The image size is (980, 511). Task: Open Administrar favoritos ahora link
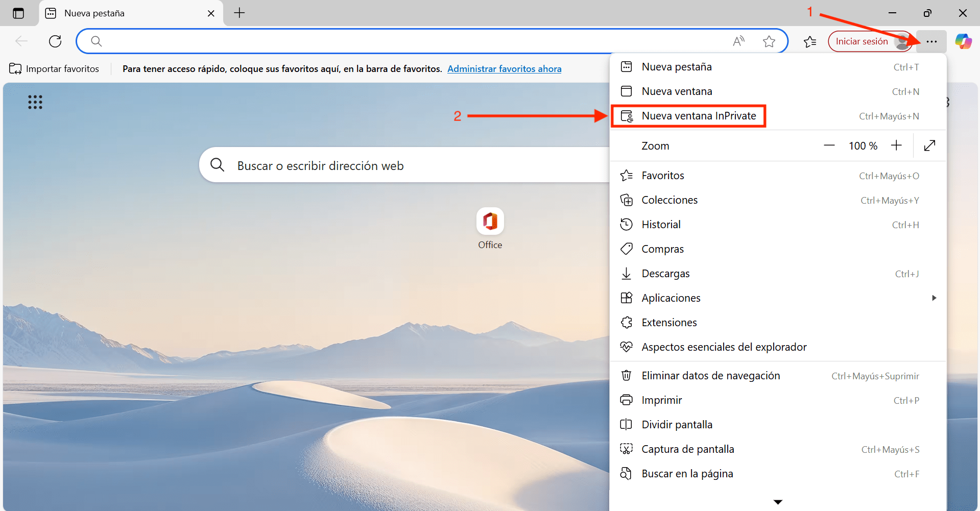pyautogui.click(x=505, y=68)
